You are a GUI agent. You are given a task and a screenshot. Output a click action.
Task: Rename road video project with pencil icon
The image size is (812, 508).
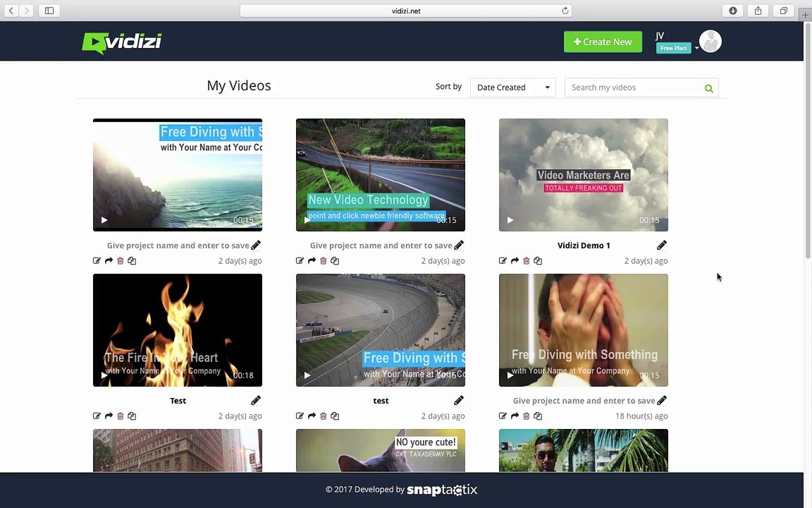[459, 246]
